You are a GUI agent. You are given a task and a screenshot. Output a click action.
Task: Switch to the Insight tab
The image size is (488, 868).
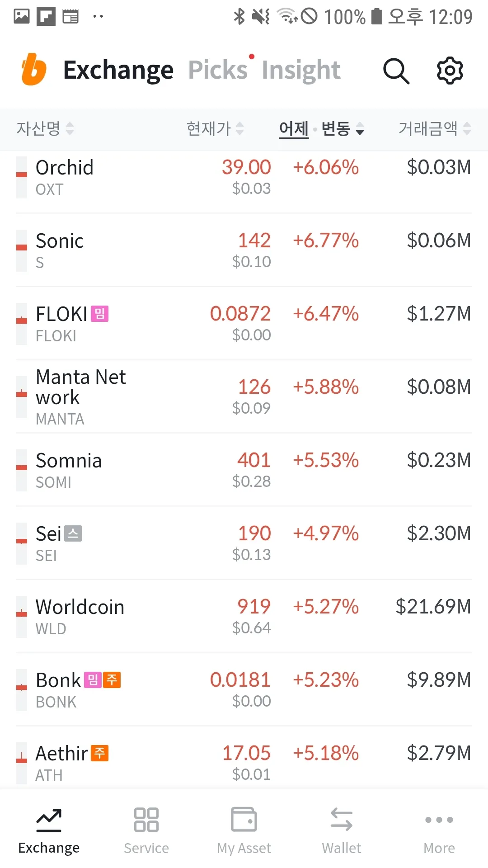pyautogui.click(x=300, y=70)
